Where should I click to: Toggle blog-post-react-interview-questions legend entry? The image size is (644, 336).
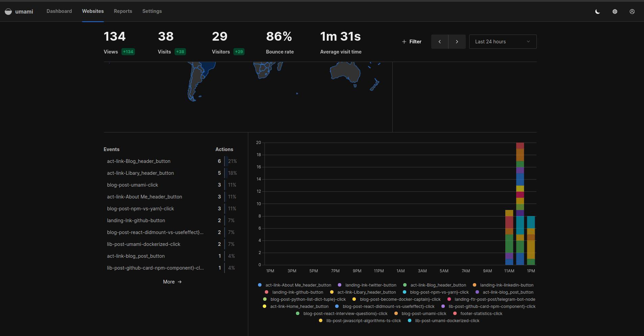tap(342, 314)
